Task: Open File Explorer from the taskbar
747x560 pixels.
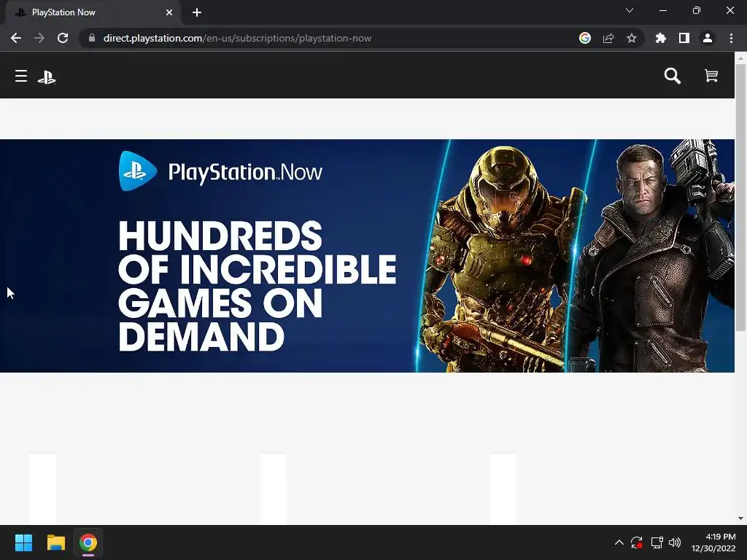Action: pyautogui.click(x=55, y=542)
